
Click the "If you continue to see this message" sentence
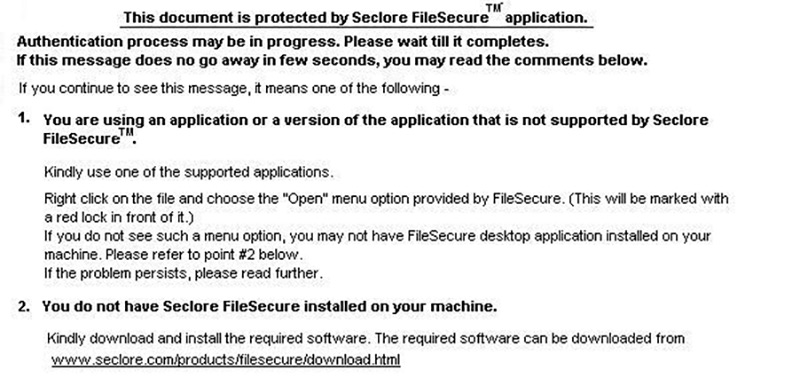234,88
